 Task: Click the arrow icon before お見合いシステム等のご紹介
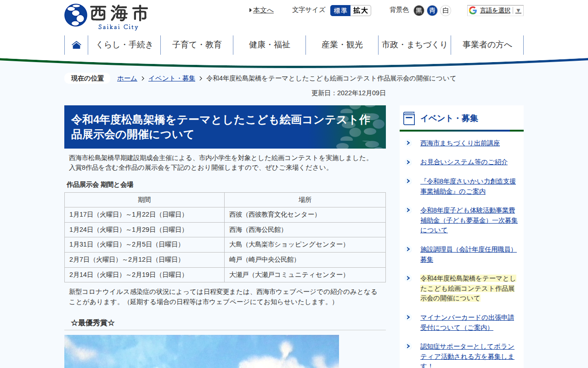click(408, 162)
